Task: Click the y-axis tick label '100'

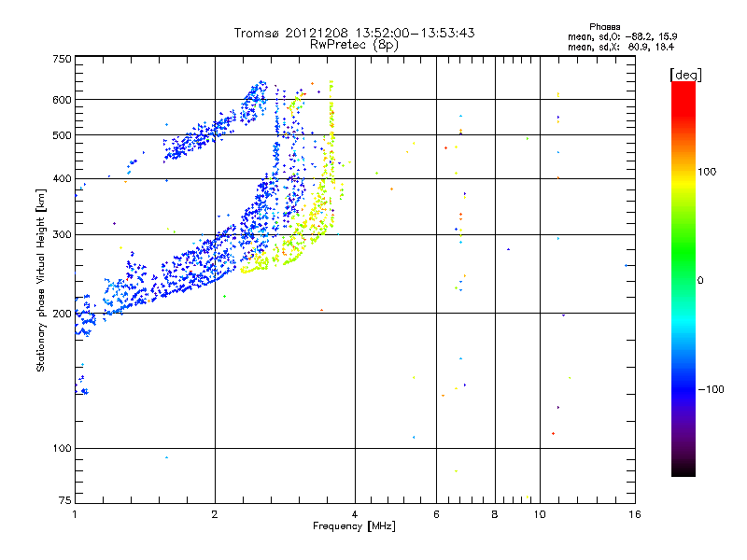Action: 62,449
